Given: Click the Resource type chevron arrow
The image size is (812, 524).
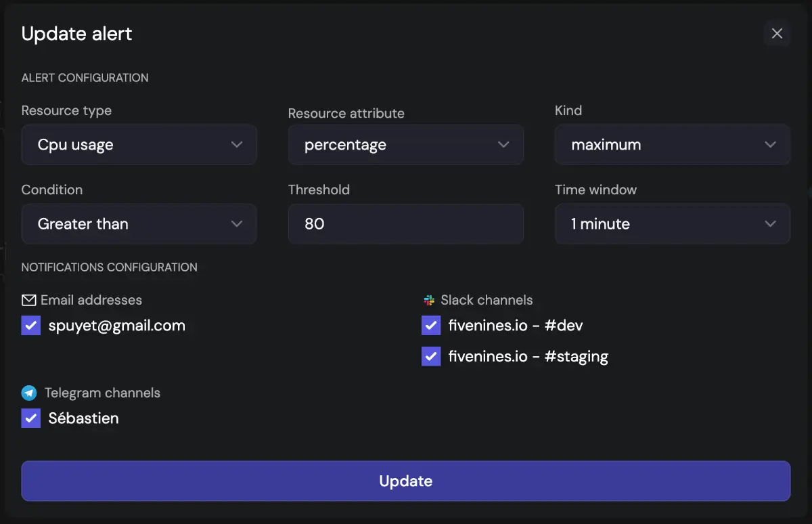Looking at the screenshot, I should point(236,145).
